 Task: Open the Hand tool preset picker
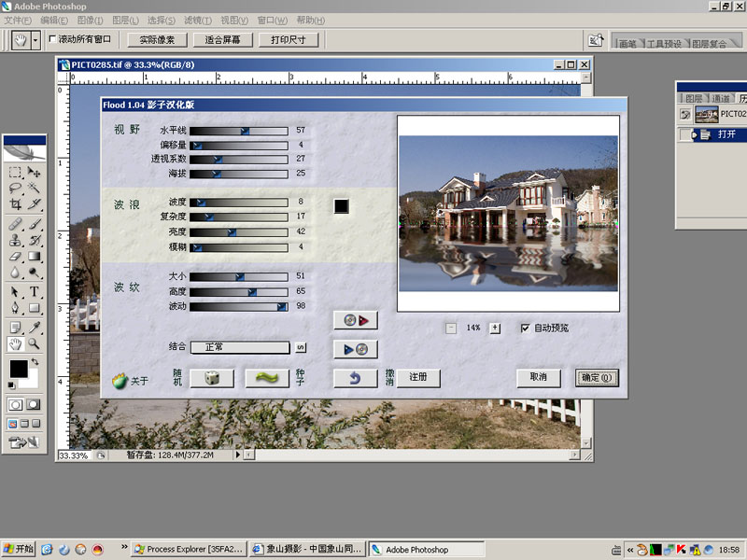point(35,40)
